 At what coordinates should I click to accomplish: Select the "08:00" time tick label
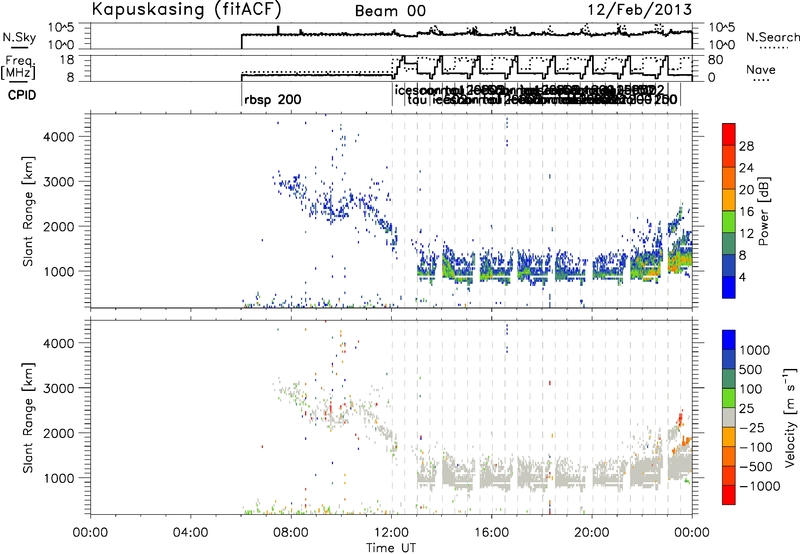[x=291, y=533]
